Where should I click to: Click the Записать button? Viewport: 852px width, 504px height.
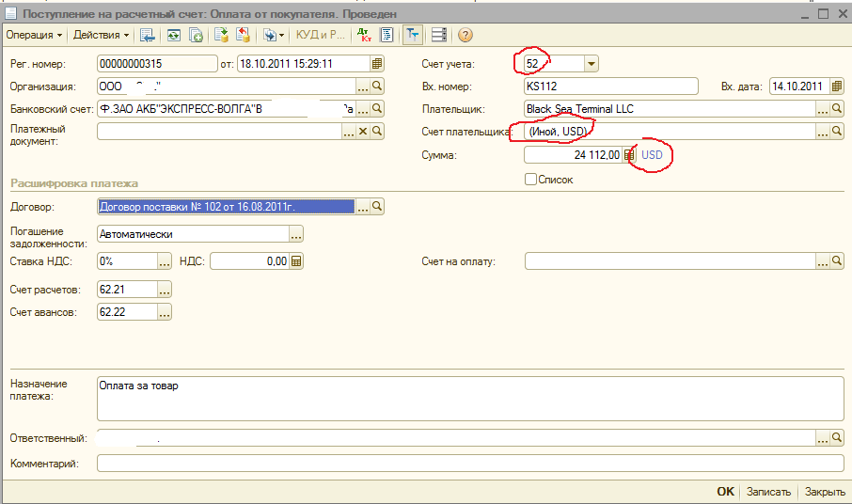769,492
